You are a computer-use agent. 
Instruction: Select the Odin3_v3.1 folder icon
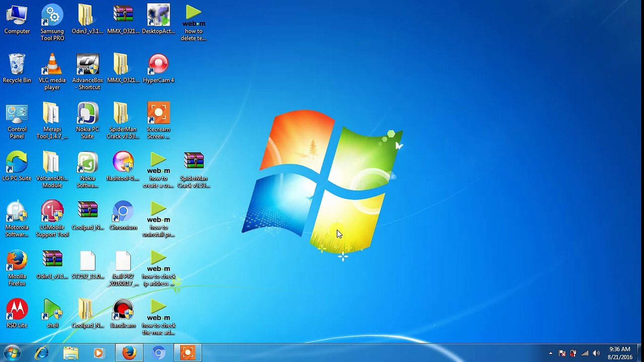88,20
